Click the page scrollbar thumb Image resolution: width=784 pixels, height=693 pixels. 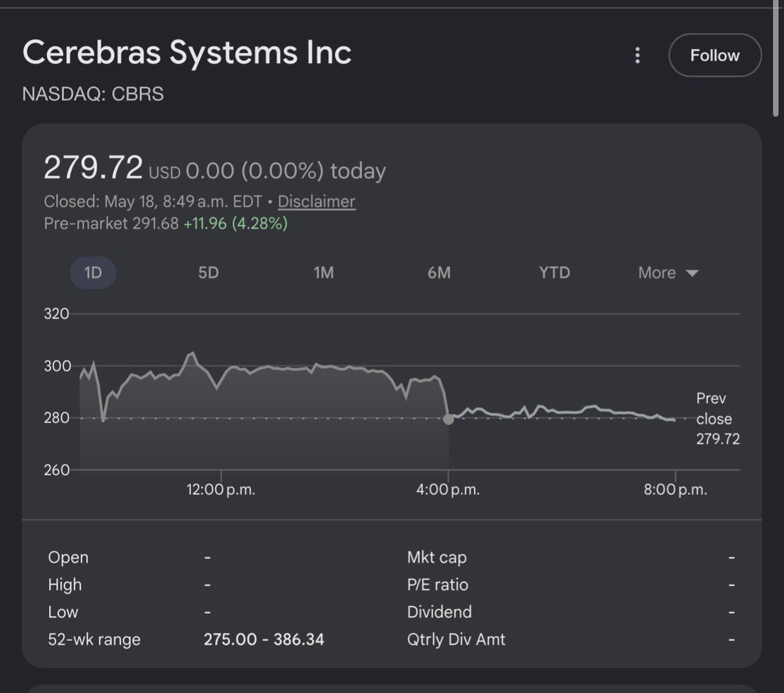tap(776, 58)
